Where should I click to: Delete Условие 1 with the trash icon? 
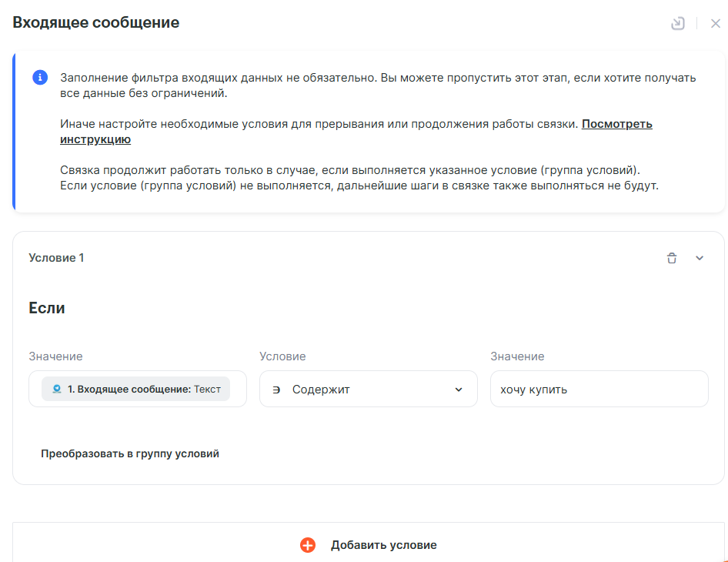(672, 258)
